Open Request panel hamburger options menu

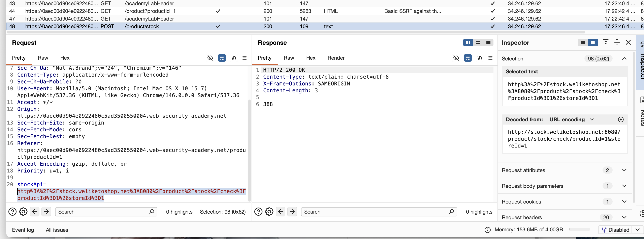(x=244, y=58)
